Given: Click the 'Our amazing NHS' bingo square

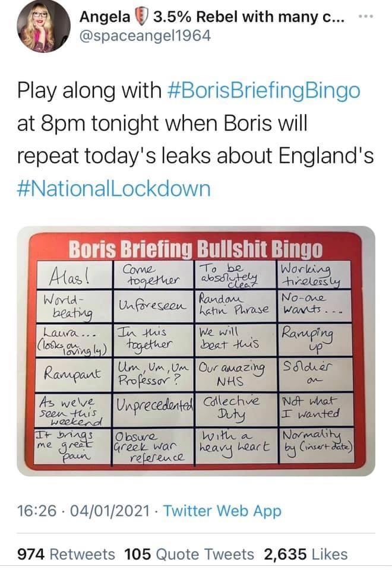Looking at the screenshot, I should tap(236, 375).
